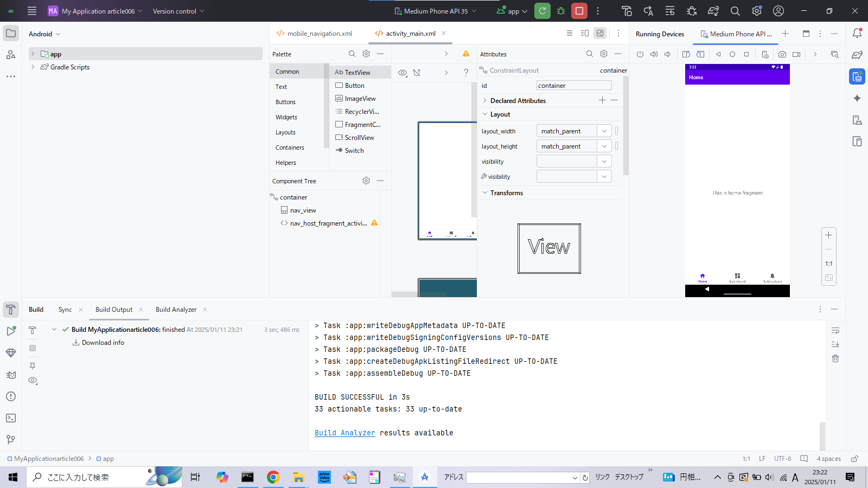Rotate the emulator left
Screen dimensions: 868x488
686,54
